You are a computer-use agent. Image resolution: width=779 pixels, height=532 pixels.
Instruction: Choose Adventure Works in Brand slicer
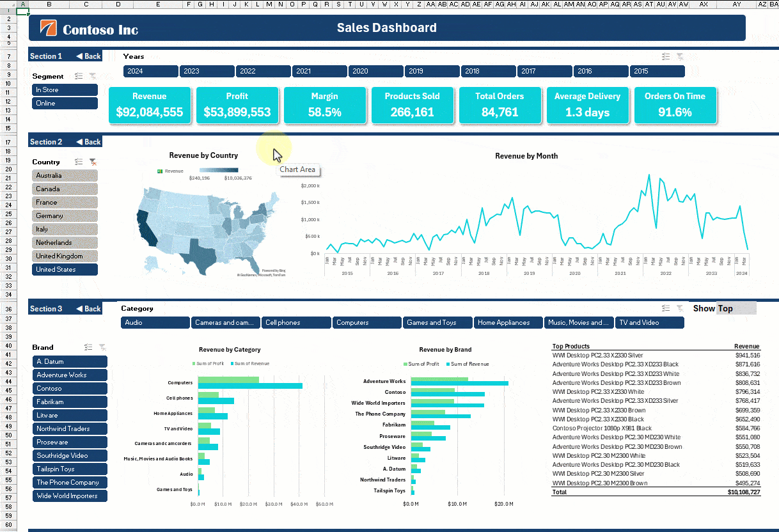(70, 375)
